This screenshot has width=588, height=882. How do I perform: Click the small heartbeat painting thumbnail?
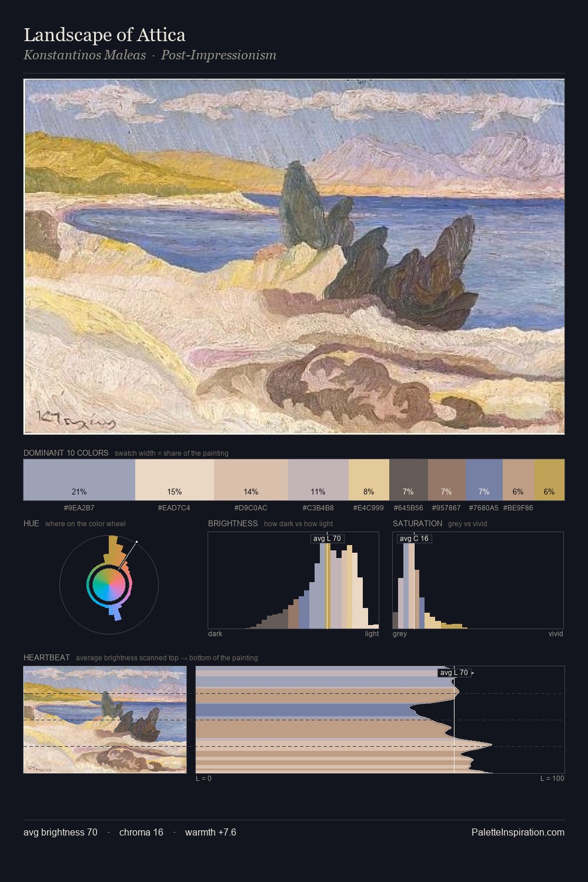tap(105, 719)
